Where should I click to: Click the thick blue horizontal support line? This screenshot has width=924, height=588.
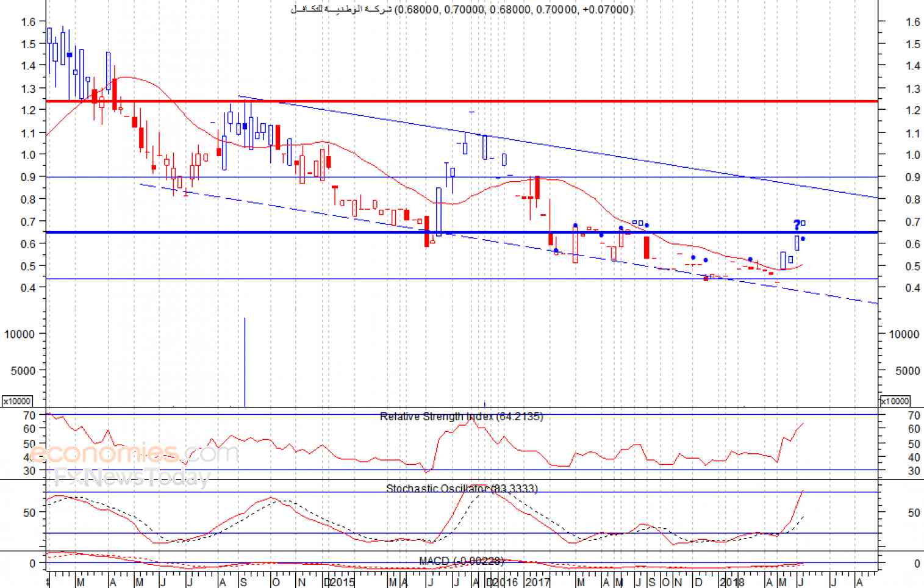click(x=462, y=232)
